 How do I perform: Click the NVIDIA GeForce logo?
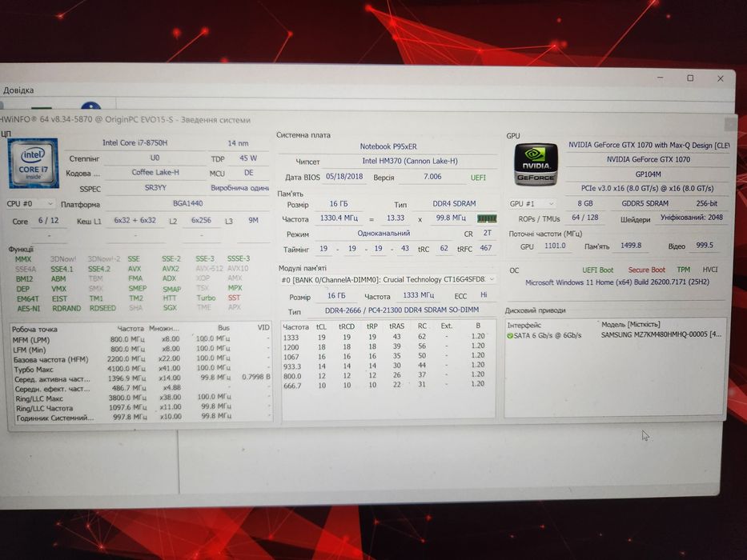536,164
